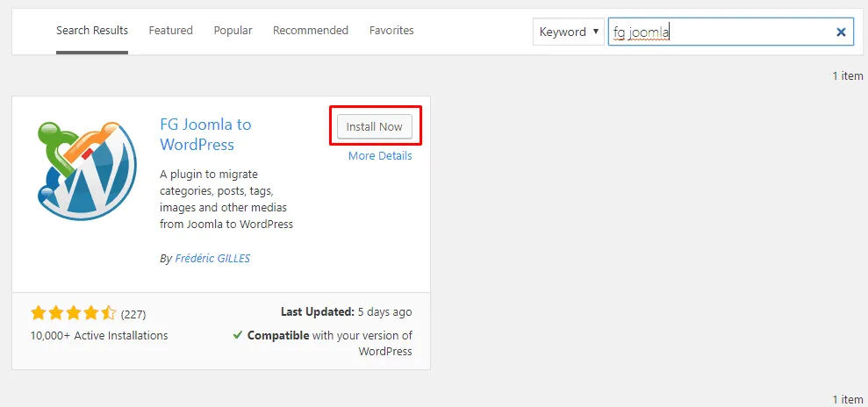Focus the plugin search field with 'fg joomla'

731,32
